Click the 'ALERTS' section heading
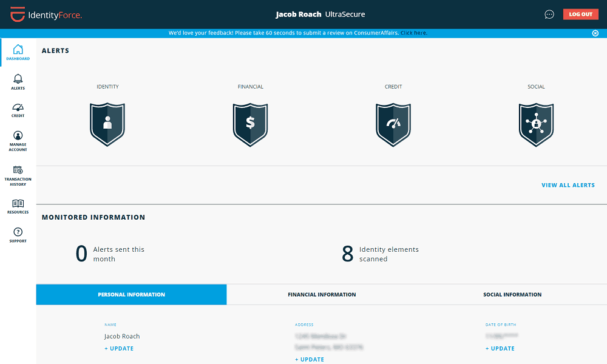607x364 pixels. coord(55,51)
